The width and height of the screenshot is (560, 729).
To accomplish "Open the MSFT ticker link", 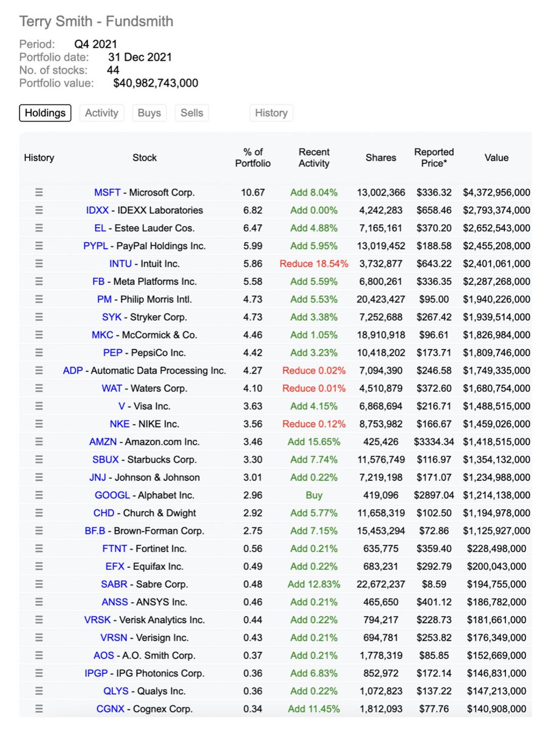I will (107, 193).
